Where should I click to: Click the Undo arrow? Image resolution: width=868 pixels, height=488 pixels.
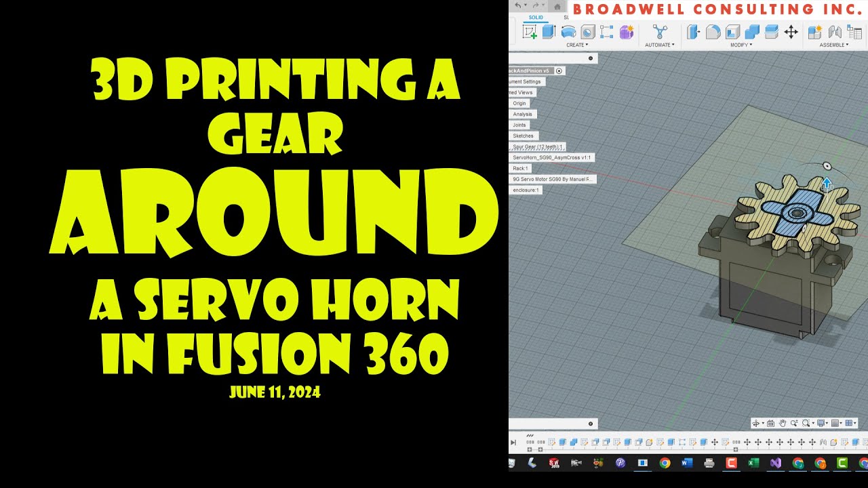tap(519, 5)
